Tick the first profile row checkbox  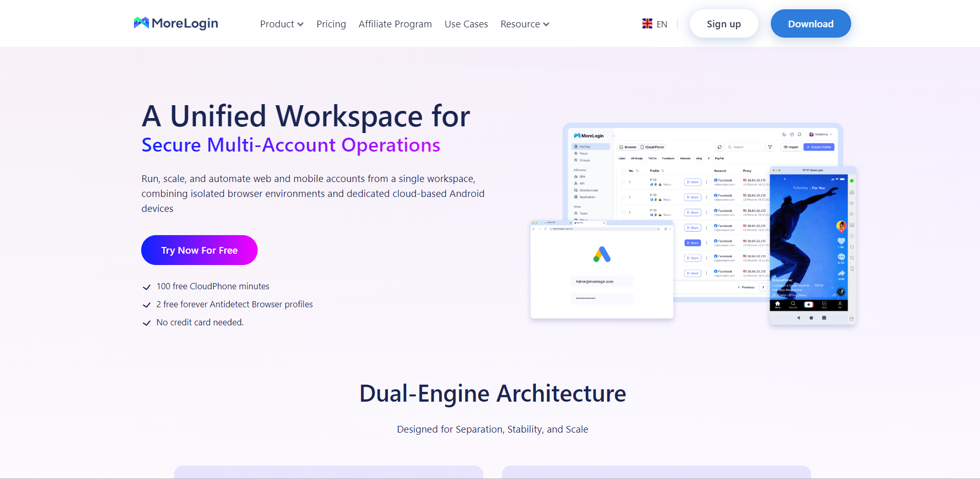tap(623, 182)
